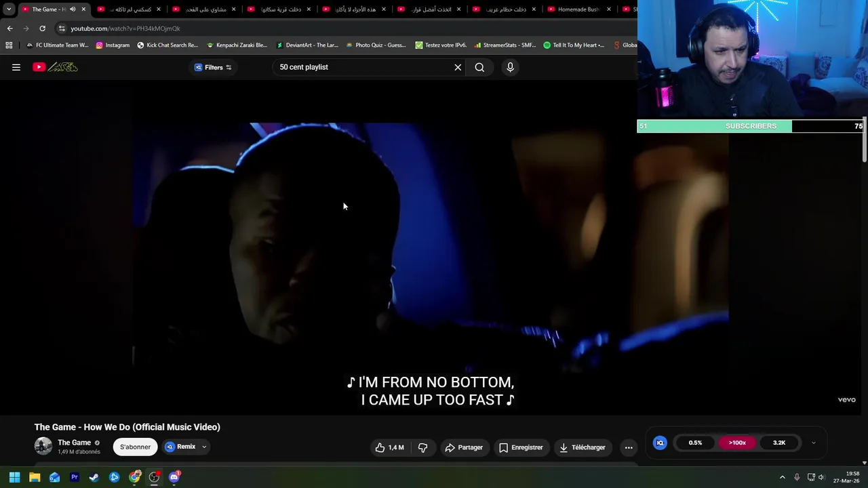Dislike the video with the thumbs-down
The height and width of the screenshot is (488, 868).
point(422,447)
